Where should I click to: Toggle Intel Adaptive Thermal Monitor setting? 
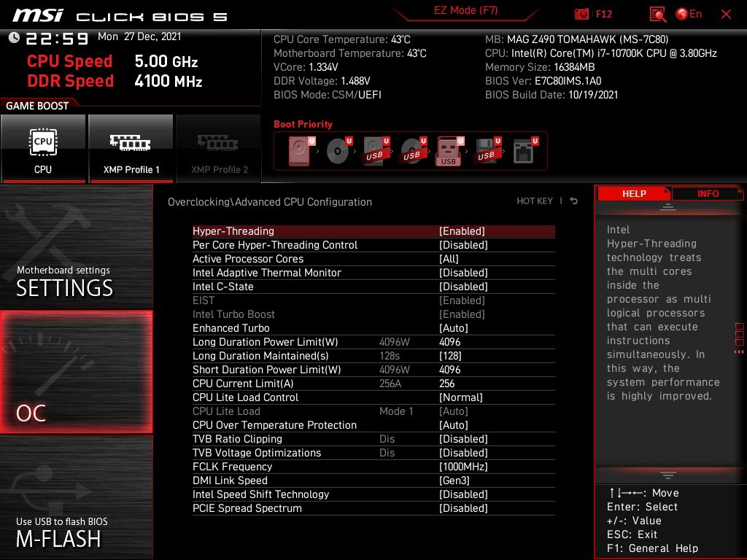(x=373, y=273)
